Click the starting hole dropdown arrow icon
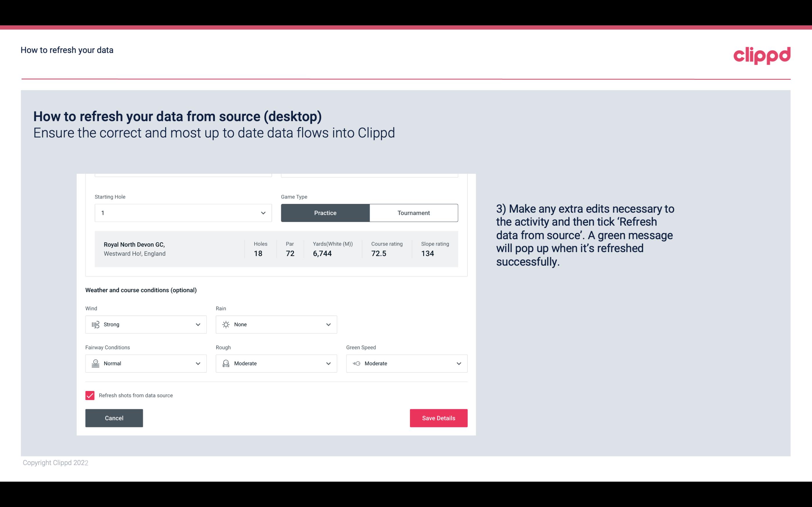This screenshot has height=507, width=812. pyautogui.click(x=263, y=213)
